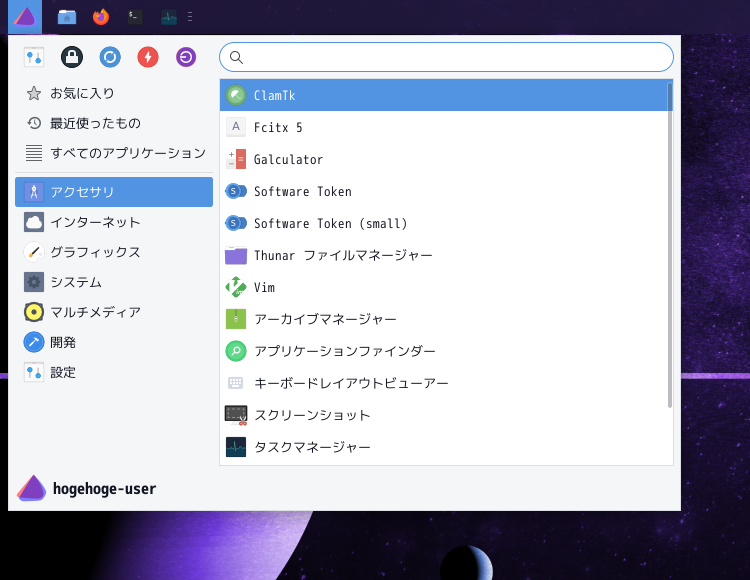Image resolution: width=750 pixels, height=580 pixels.
Task: Click the lock screen icon
Action: [72, 57]
